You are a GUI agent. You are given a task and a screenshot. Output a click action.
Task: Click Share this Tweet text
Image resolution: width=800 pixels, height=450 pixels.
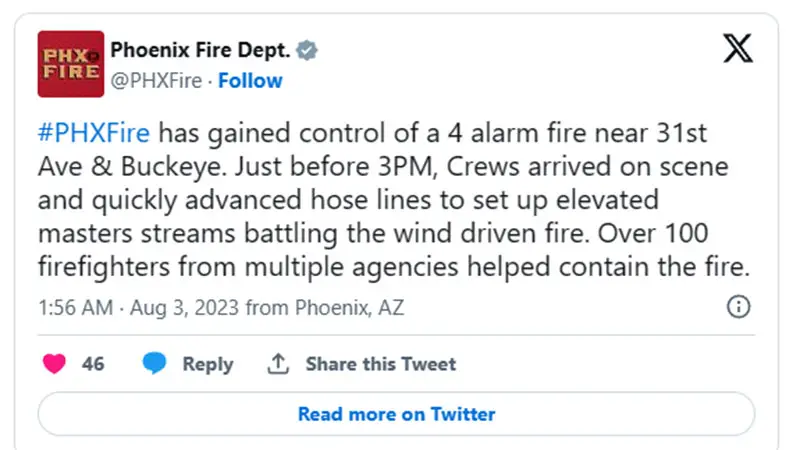(x=380, y=364)
